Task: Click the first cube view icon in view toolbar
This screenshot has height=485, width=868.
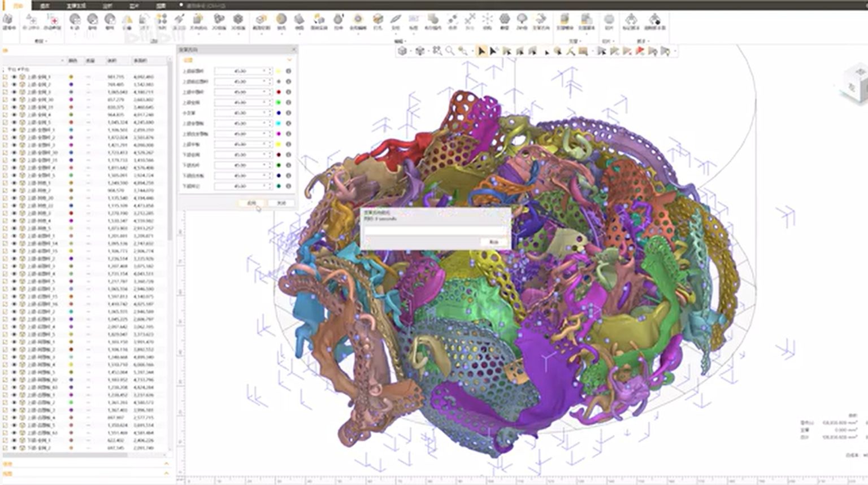Action: [x=402, y=51]
